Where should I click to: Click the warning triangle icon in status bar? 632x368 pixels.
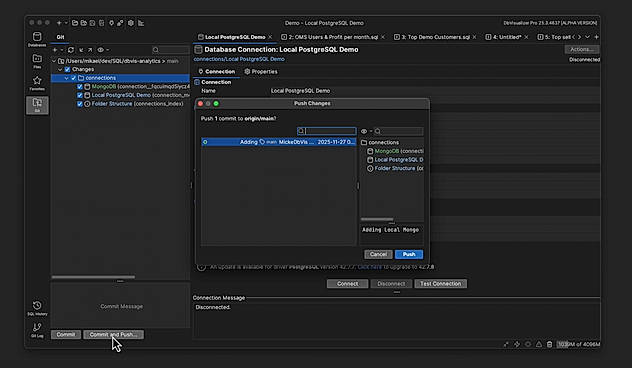[x=539, y=344]
